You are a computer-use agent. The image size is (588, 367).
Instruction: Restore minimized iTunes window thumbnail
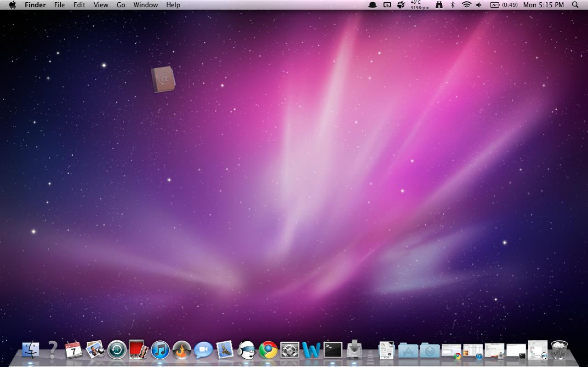pyautogui.click(x=473, y=351)
